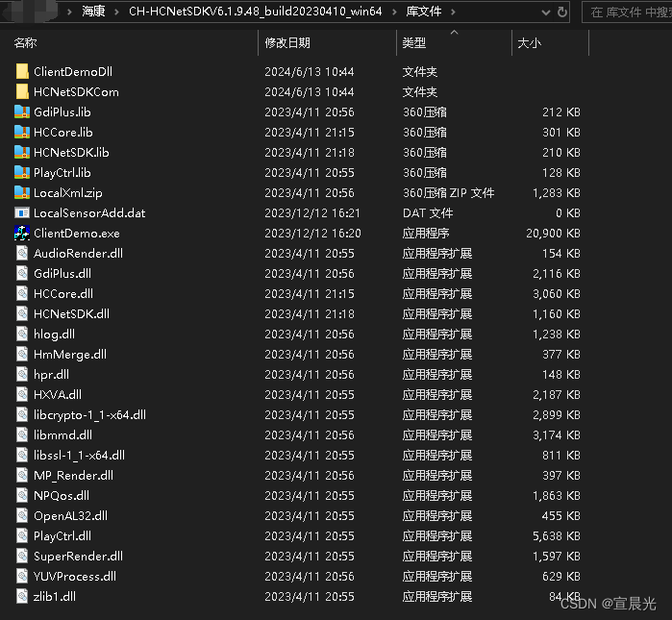The height and width of the screenshot is (620, 672).
Task: Select the HCCore.dll file icon
Action: 22,293
